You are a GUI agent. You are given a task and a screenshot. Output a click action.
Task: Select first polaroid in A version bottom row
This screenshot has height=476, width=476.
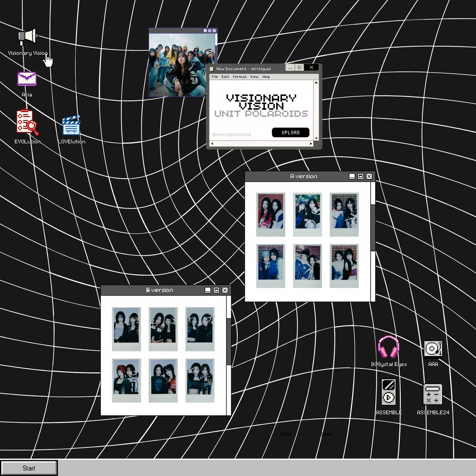271,266
